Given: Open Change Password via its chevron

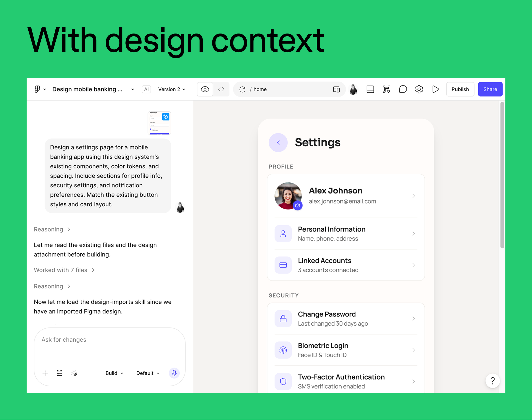Looking at the screenshot, I should pos(414,319).
